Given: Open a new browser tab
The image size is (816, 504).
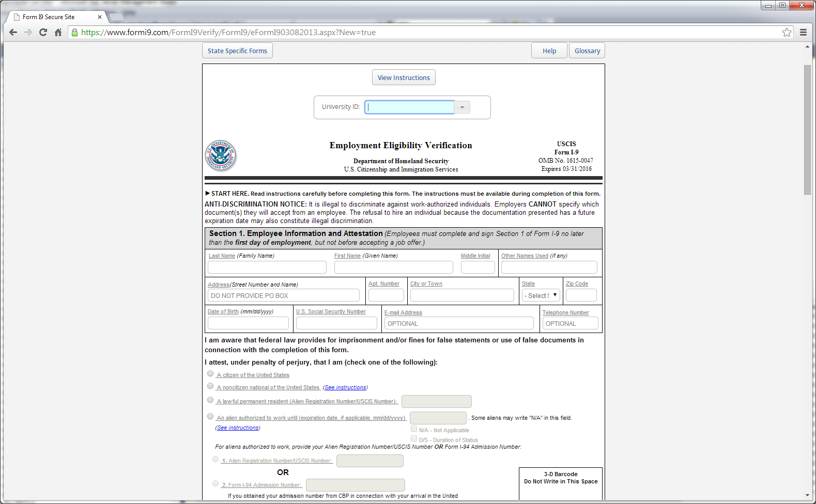Looking at the screenshot, I should coord(117,17).
